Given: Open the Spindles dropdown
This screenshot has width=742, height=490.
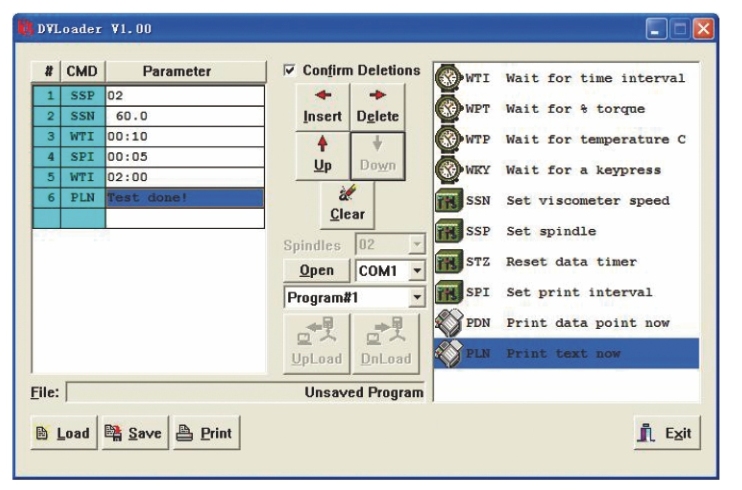Looking at the screenshot, I should (416, 244).
